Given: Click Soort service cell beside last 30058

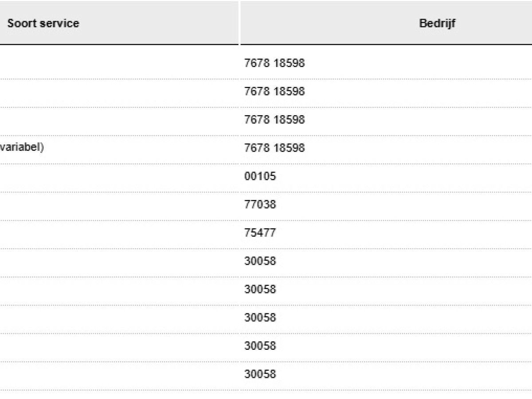Looking at the screenshot, I should click(120, 374).
